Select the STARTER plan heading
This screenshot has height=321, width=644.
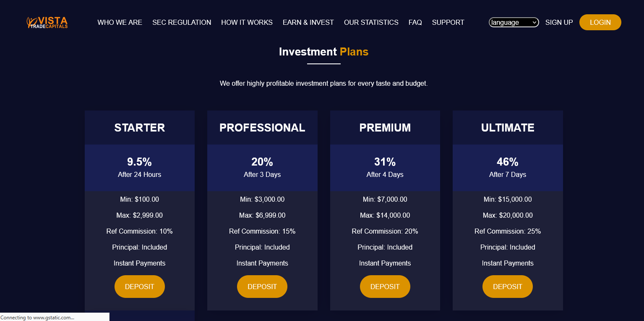140,128
